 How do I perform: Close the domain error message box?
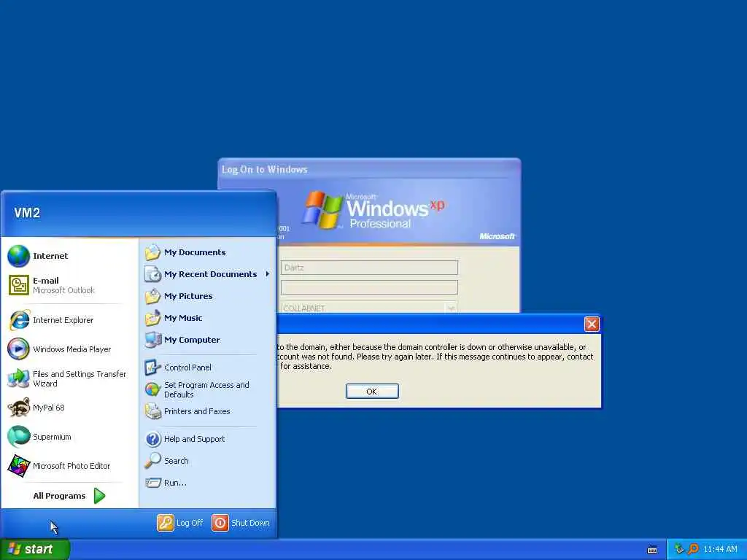(x=592, y=324)
